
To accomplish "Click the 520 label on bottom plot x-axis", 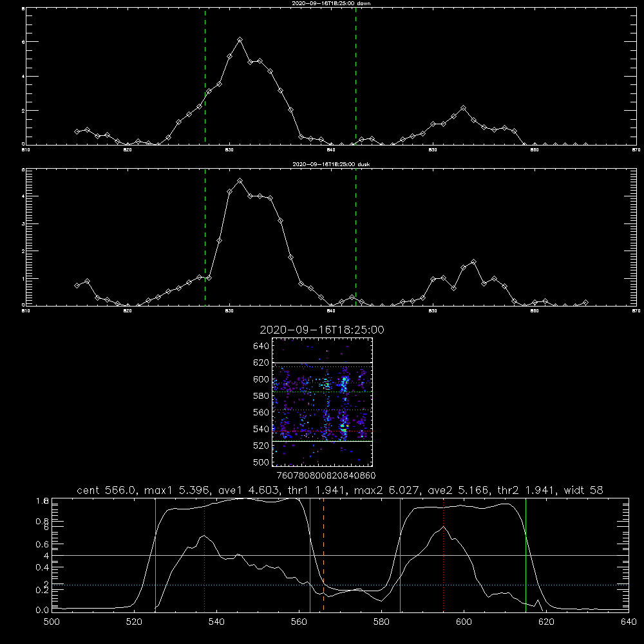I will point(134,622).
